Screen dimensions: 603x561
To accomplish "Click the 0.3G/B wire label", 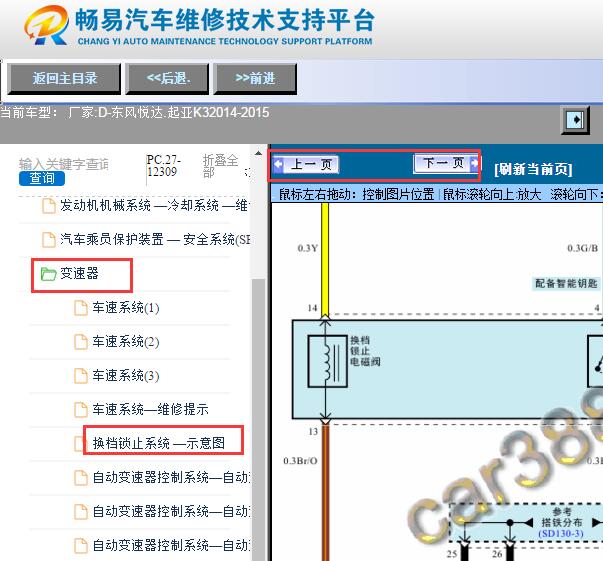I will coord(583,248).
